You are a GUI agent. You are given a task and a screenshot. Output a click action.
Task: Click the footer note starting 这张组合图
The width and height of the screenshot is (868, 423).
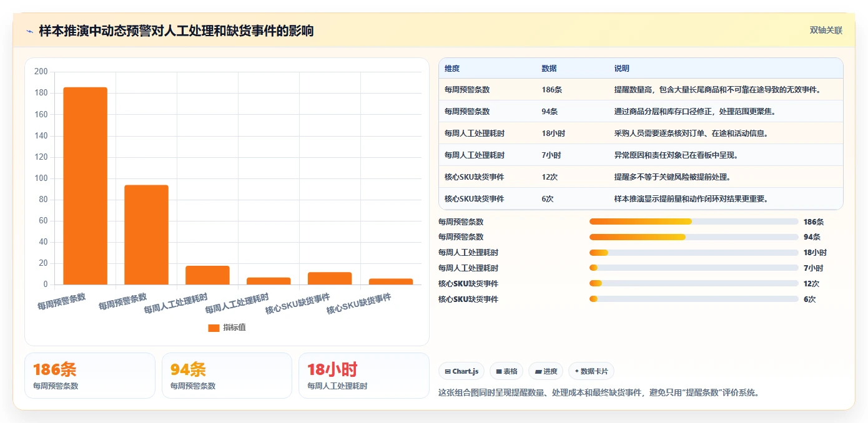[599, 393]
